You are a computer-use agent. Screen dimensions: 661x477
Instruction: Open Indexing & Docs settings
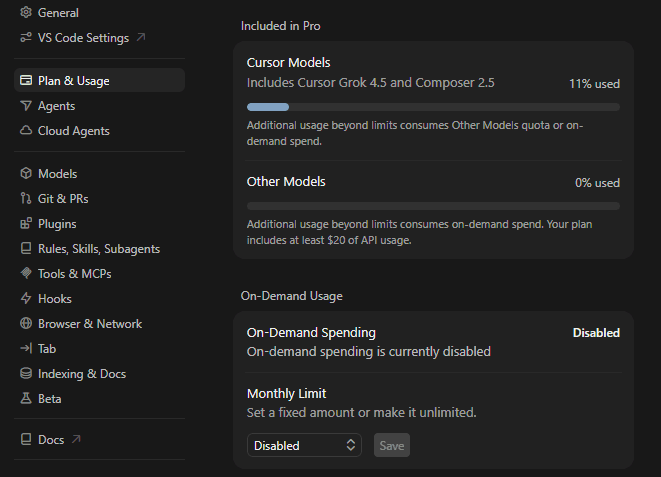point(99,373)
